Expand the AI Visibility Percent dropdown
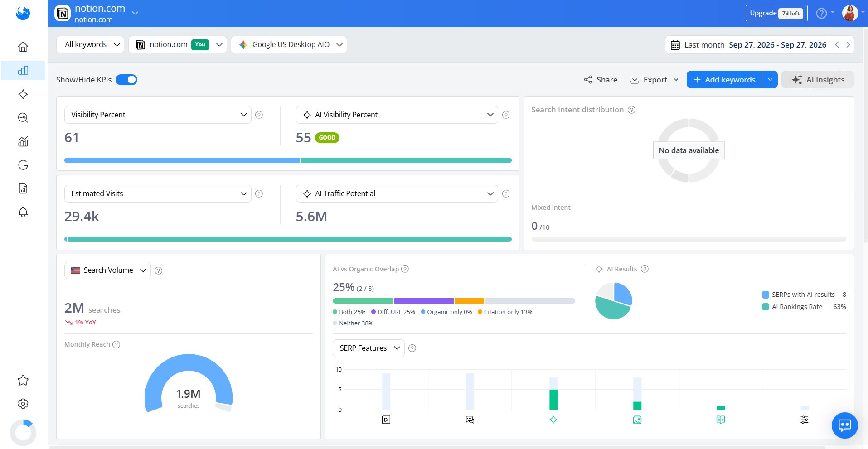The image size is (868, 449). [x=397, y=115]
